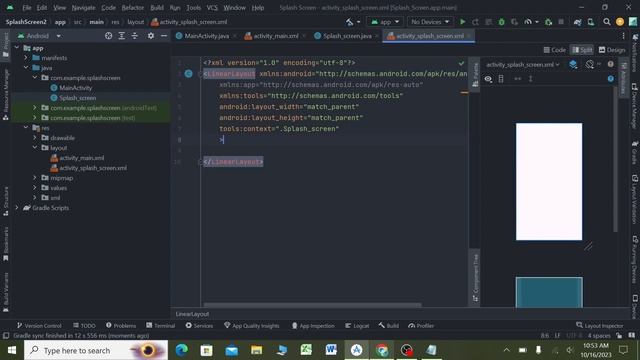Click the Make Project hammer icon
The width and height of the screenshot is (640, 360).
pos(350,22)
